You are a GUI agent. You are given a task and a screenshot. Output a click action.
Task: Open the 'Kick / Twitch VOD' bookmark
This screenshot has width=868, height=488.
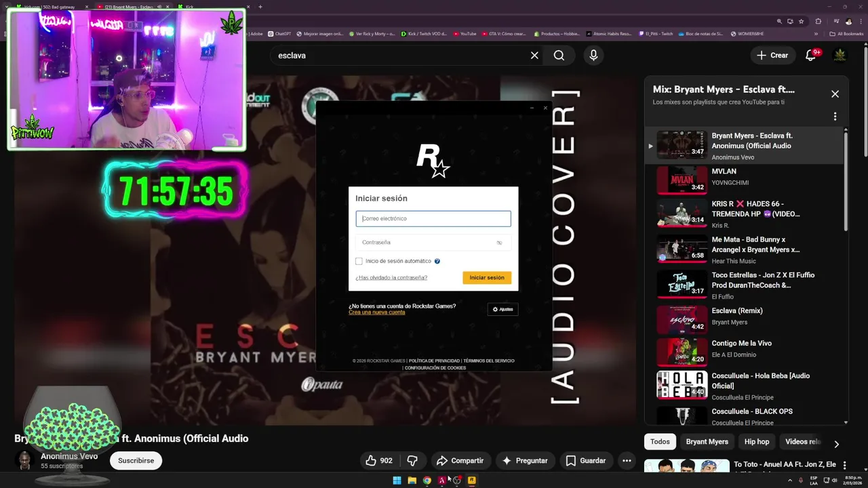(424, 33)
